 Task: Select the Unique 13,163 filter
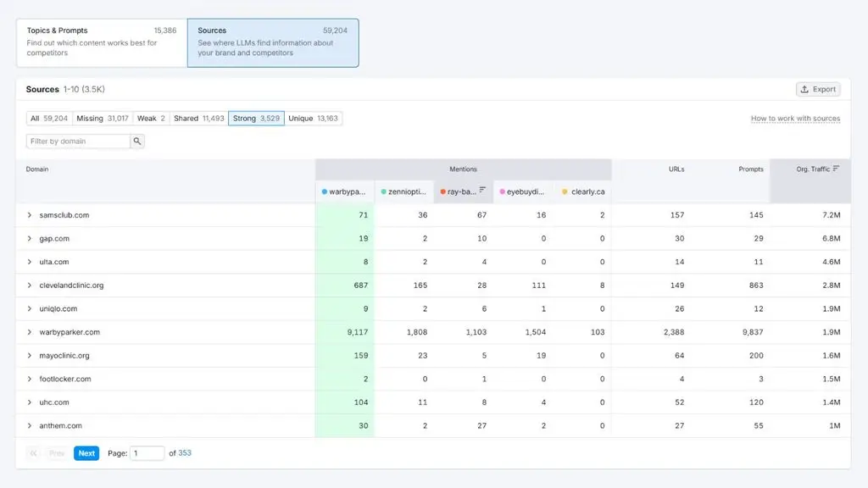tap(314, 119)
